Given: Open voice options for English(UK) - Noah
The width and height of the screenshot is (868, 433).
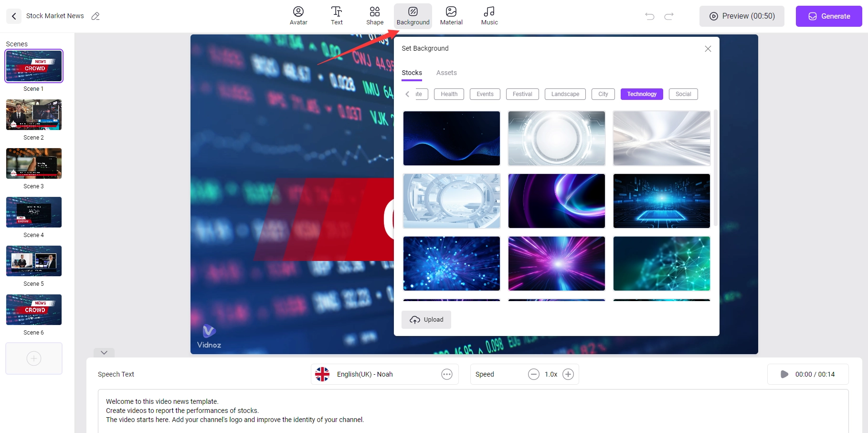Looking at the screenshot, I should (x=446, y=374).
